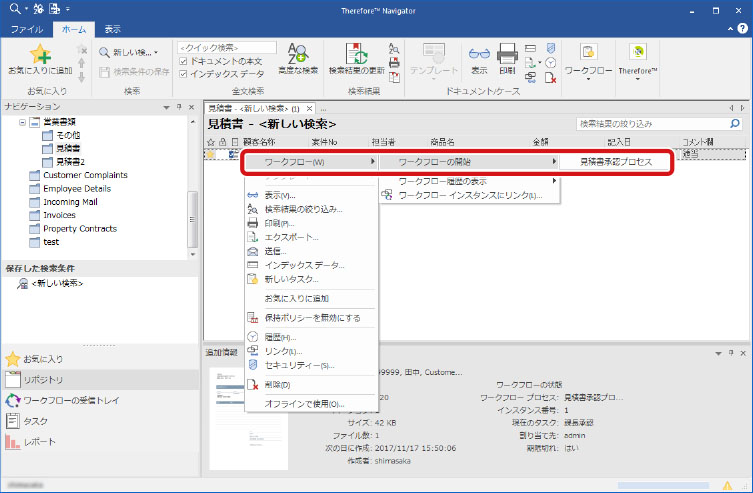This screenshot has height=493, width=753.
Task: Open the Therefore™ ribbon dropdown
Action: (x=637, y=62)
